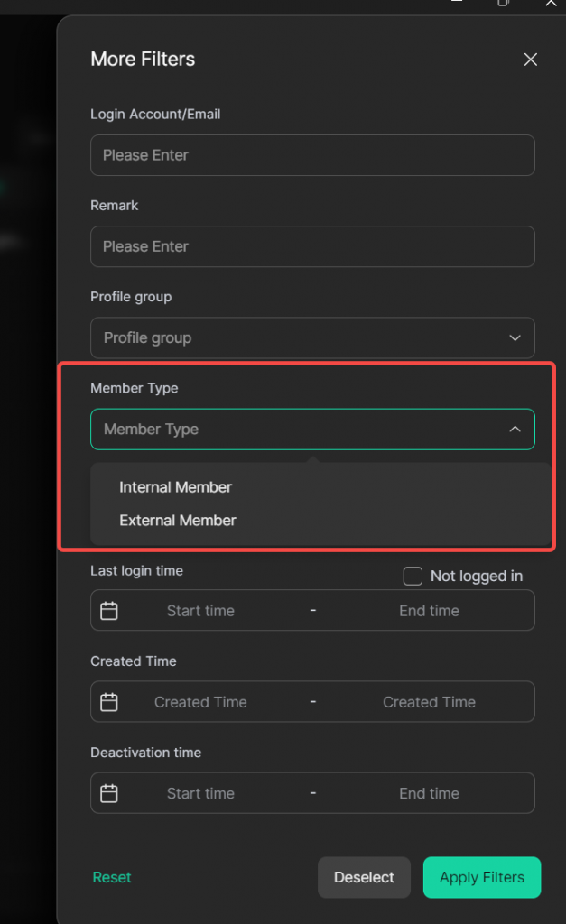Open the Profile group dropdown

point(312,337)
